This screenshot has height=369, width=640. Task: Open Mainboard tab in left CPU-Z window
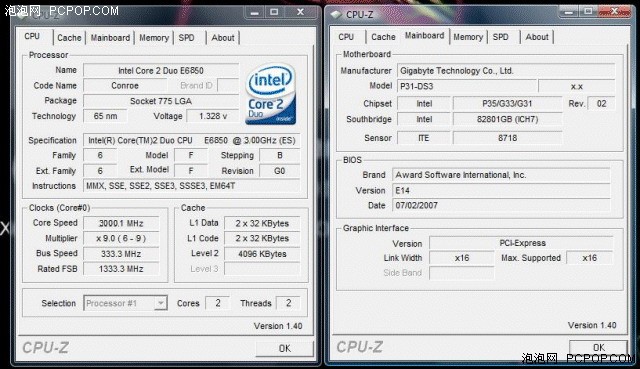pos(110,38)
